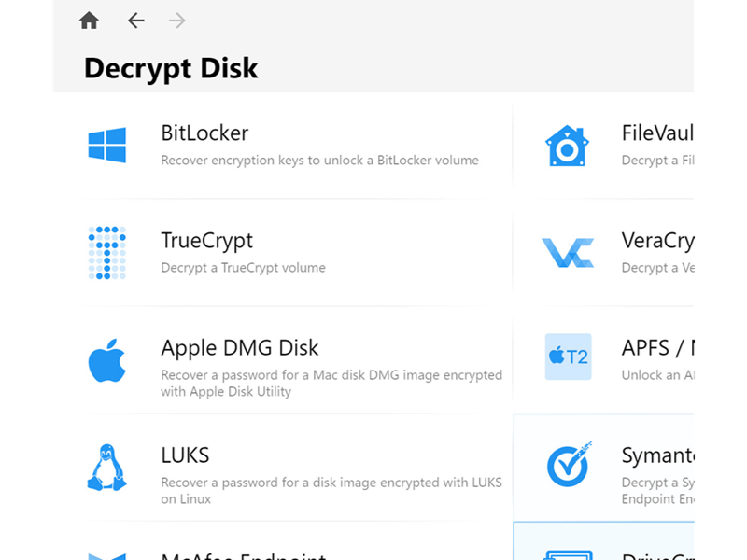Viewport: 747px width, 560px height.
Task: Go to the Home screen icon
Action: click(89, 21)
